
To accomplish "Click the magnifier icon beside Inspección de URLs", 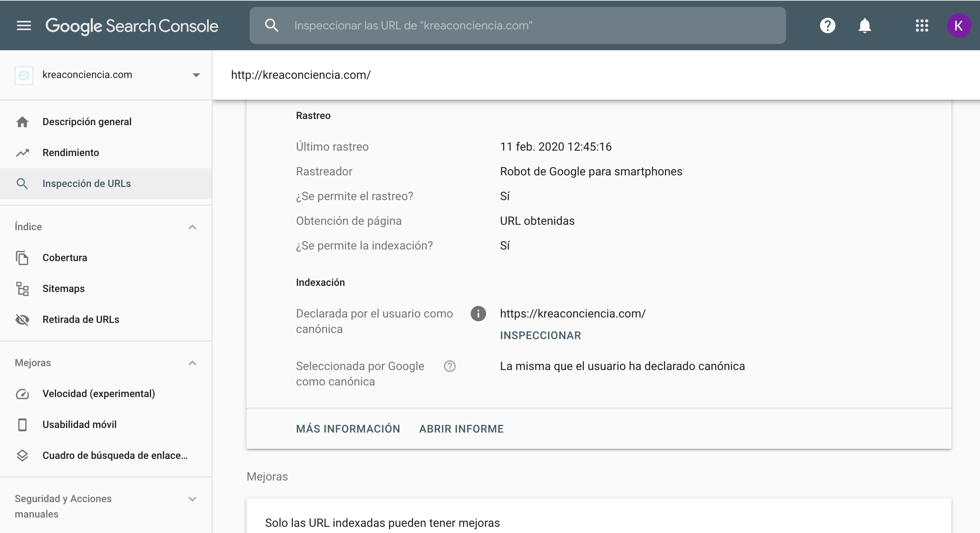I will point(22,183).
